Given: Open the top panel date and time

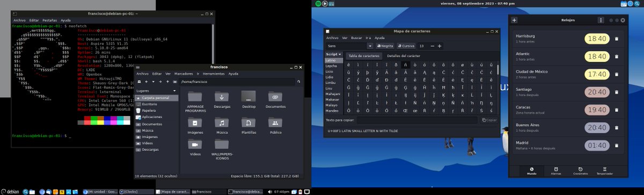Looking at the screenshot, I should pos(478,4).
